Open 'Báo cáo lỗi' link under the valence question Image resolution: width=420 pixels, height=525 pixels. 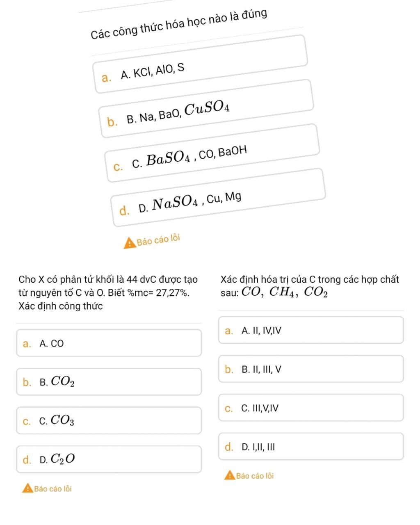tap(255, 475)
